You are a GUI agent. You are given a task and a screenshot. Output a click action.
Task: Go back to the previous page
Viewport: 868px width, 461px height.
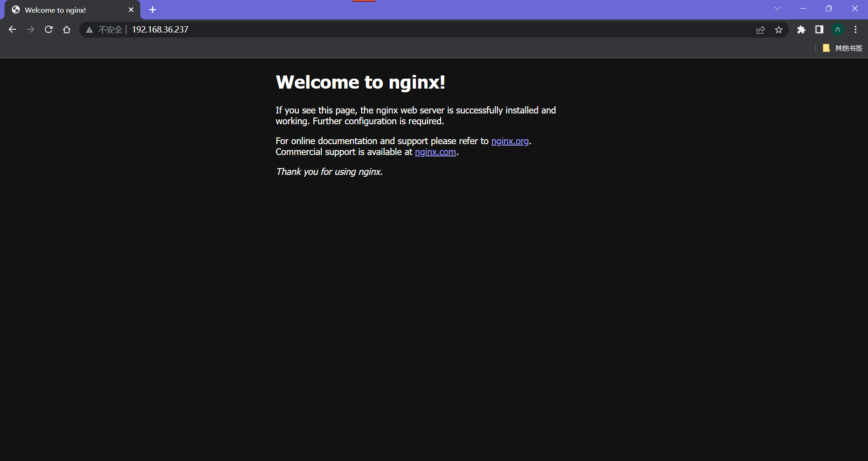(x=12, y=29)
